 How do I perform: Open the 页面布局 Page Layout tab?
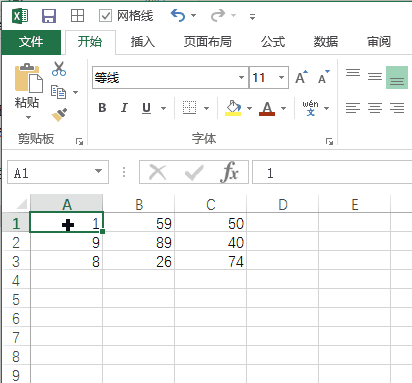click(x=208, y=42)
